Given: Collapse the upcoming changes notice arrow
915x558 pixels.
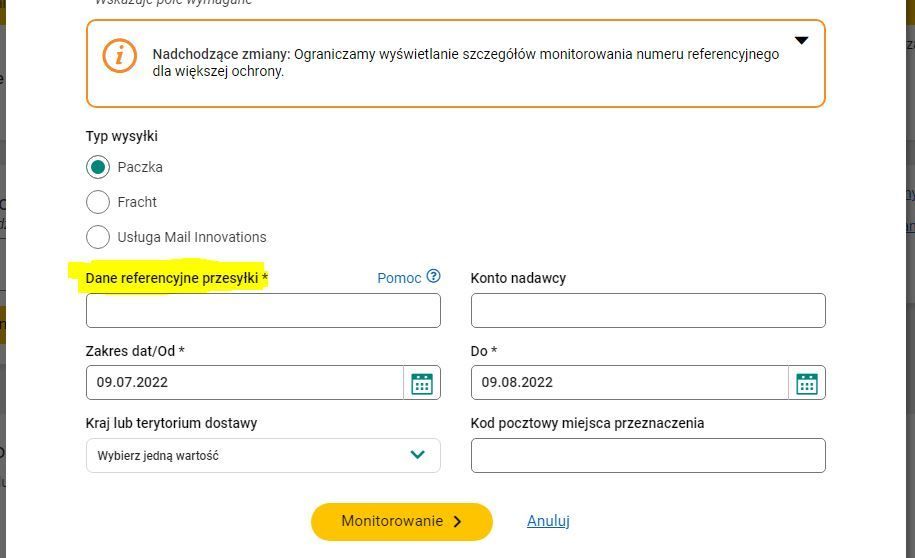Looking at the screenshot, I should pyautogui.click(x=802, y=40).
